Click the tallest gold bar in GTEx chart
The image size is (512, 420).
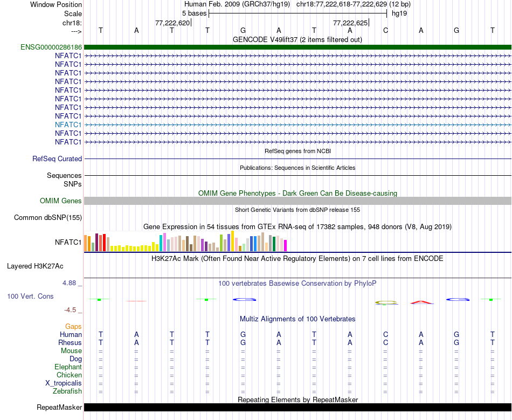coord(232,241)
